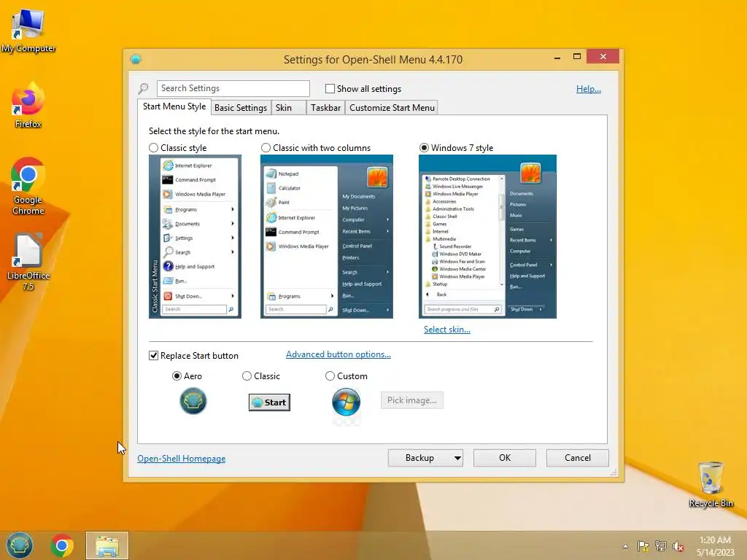The image size is (747, 560).
Task: Maximize the Open-Shell settings window
Action: coord(577,57)
